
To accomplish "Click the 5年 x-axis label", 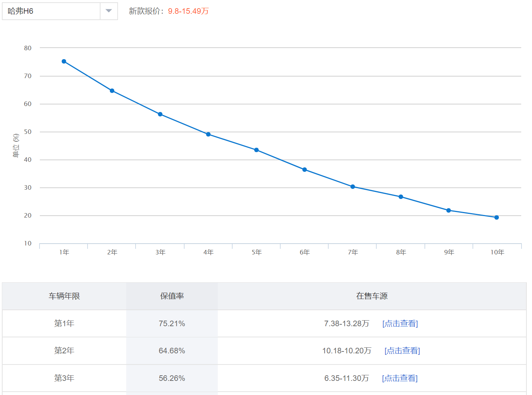I will [257, 252].
